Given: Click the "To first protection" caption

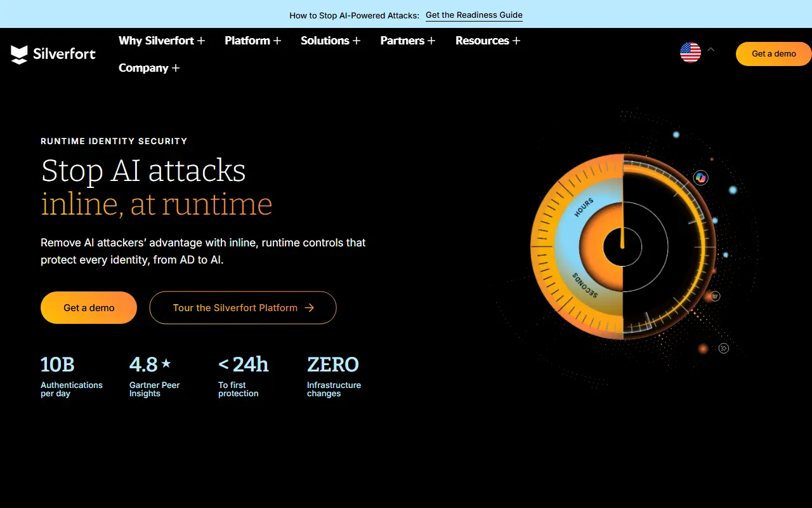Looking at the screenshot, I should click(239, 389).
